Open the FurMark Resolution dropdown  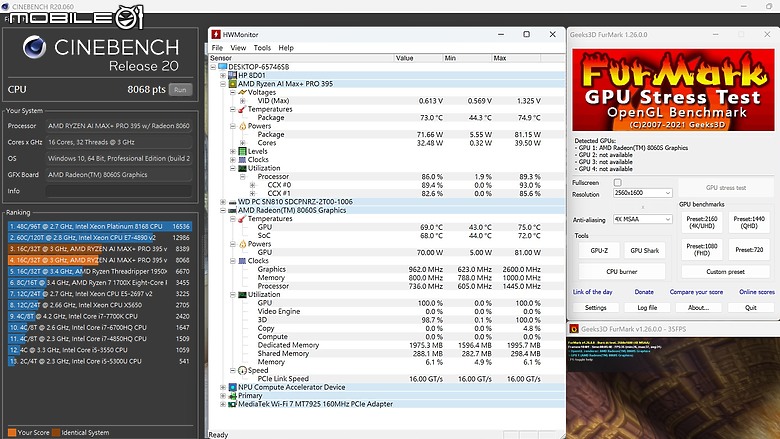coord(642,193)
